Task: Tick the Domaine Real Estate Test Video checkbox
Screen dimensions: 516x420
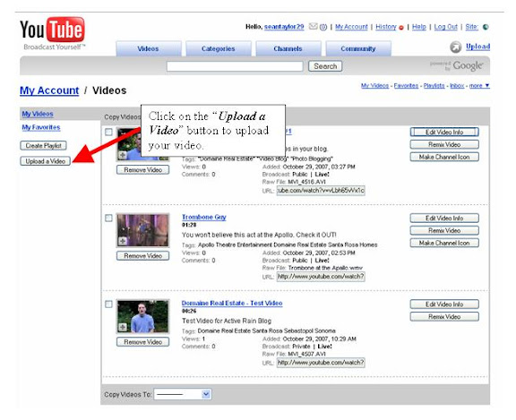Action: [108, 304]
